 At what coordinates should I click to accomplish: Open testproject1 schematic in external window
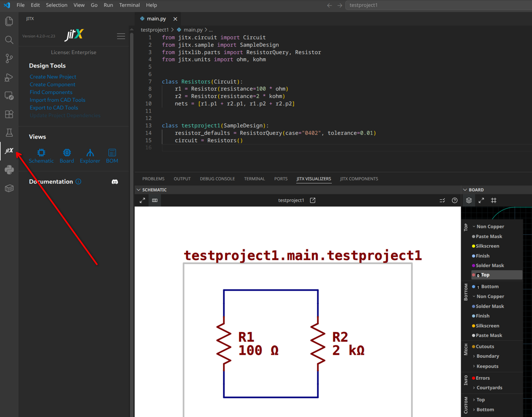[x=313, y=200]
